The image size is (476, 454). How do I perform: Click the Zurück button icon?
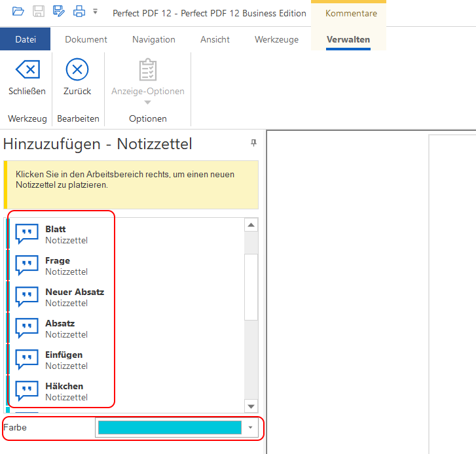(77, 69)
